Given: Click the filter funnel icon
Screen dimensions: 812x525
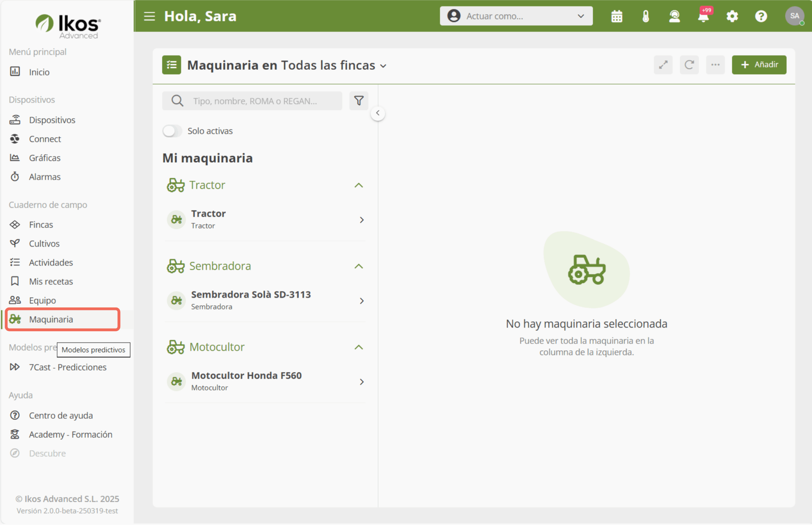Looking at the screenshot, I should (358, 100).
